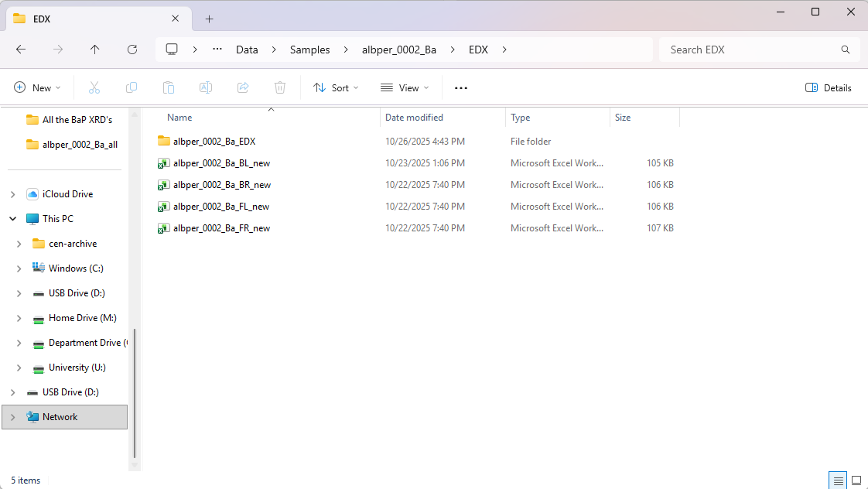The height and width of the screenshot is (489, 868).
Task: Switch to compact list view at bottom right
Action: click(837, 480)
